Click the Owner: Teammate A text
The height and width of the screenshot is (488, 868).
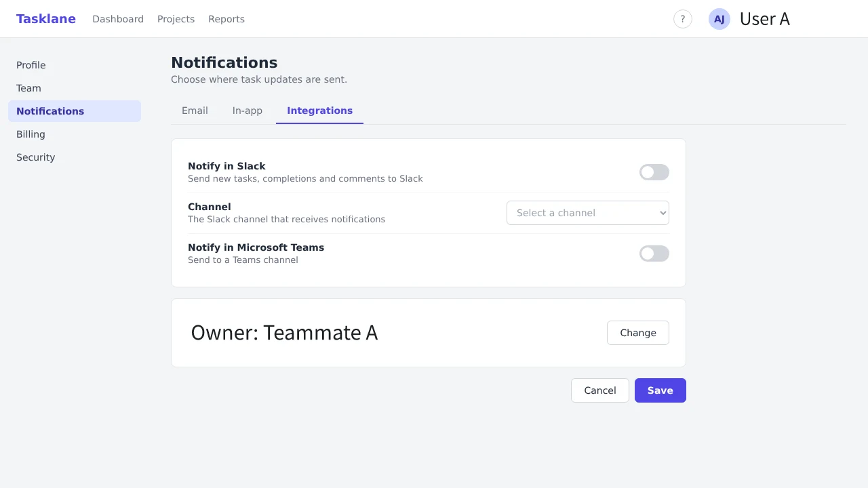(x=284, y=333)
